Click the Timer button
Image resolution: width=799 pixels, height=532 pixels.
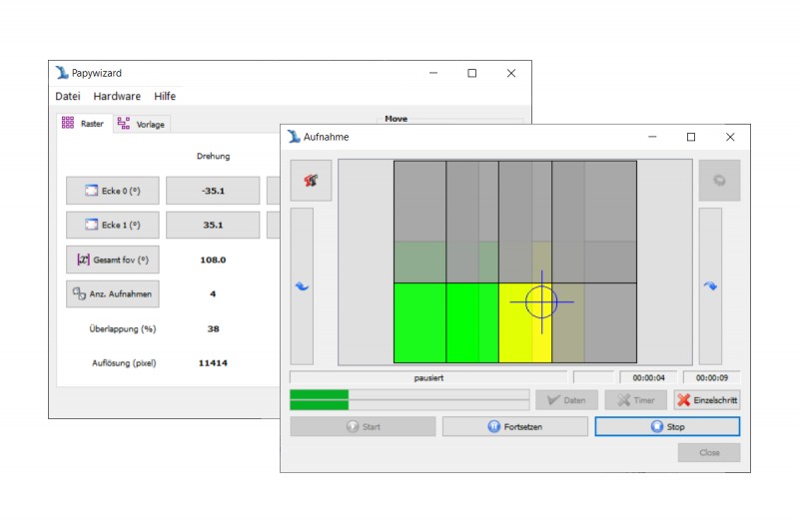point(635,400)
